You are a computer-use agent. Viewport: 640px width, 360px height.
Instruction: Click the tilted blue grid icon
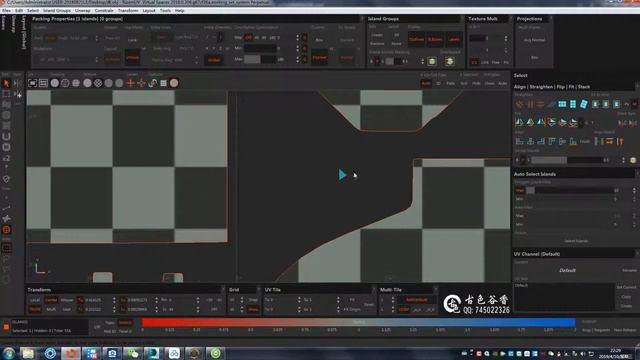(x=584, y=104)
